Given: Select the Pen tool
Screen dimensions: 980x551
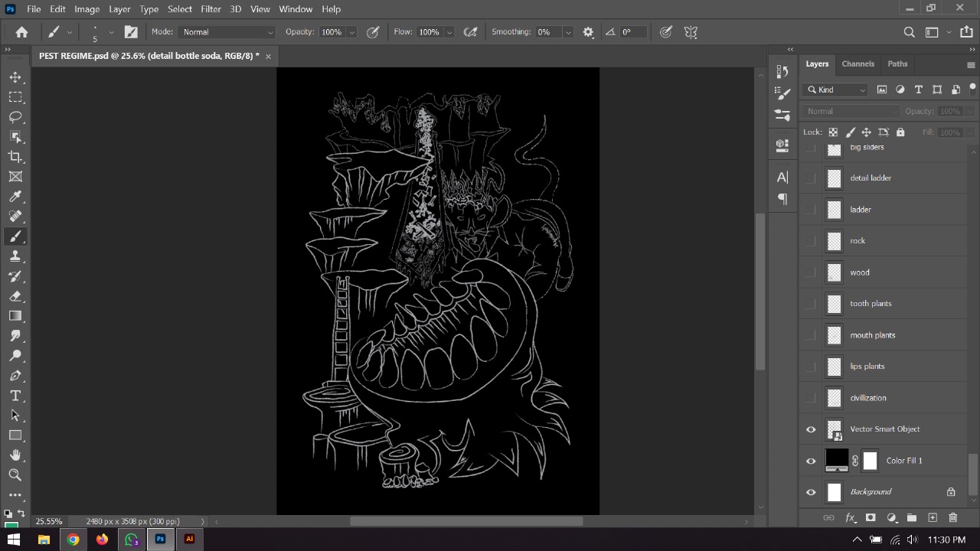Looking at the screenshot, I should click(x=15, y=376).
